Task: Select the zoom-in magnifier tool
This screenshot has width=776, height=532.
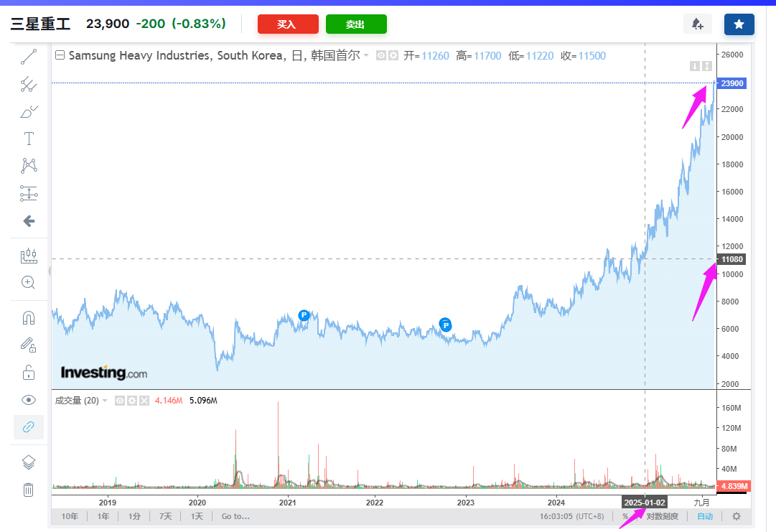Action: 28,283
